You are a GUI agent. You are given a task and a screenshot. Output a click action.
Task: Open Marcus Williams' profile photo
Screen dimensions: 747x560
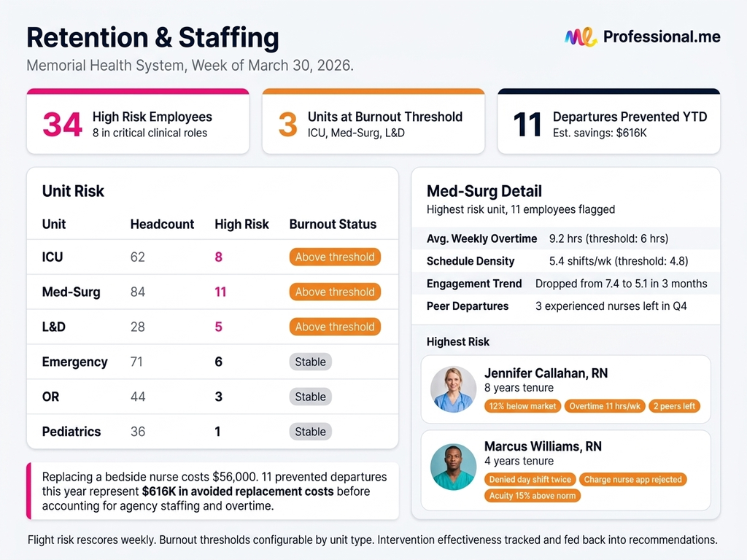point(453,467)
